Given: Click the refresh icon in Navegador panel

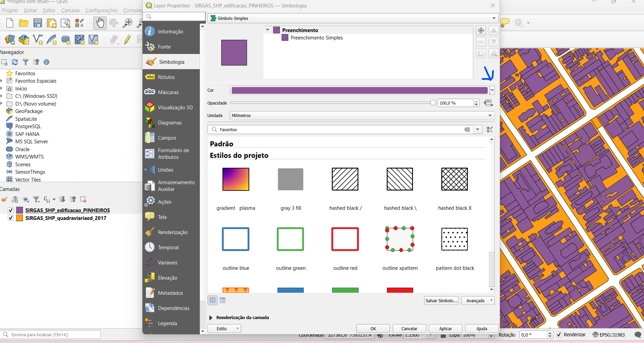Looking at the screenshot, I should [15, 62].
